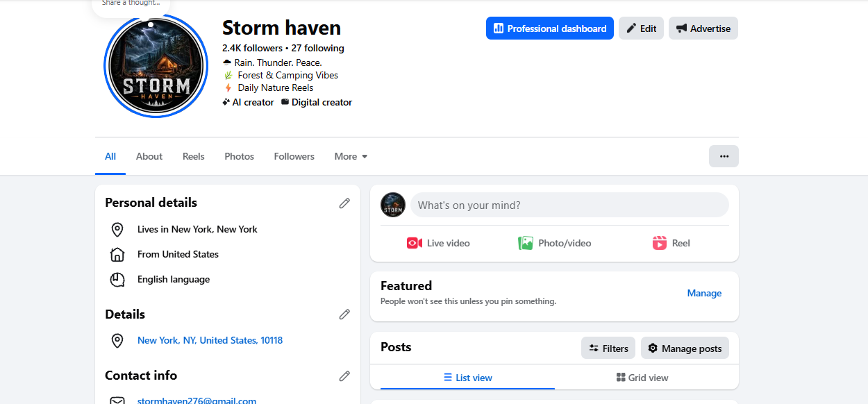Switch posts to List view
The width and height of the screenshot is (868, 404).
pyautogui.click(x=468, y=378)
